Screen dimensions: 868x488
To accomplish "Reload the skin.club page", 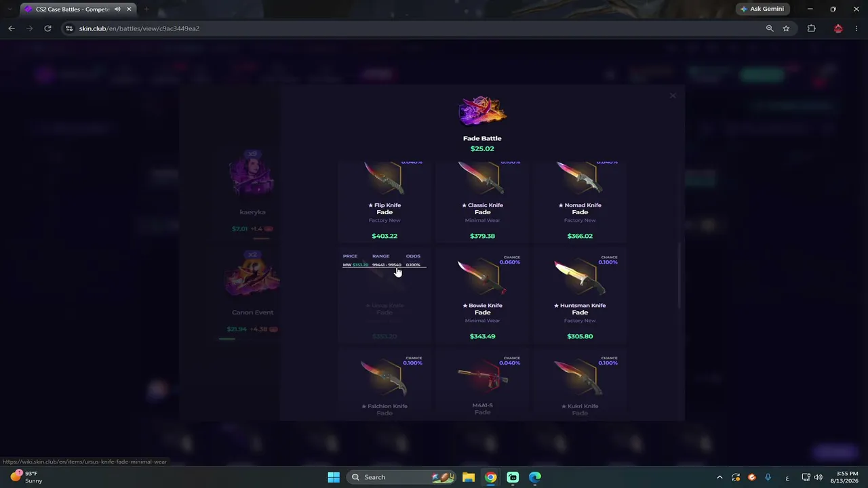I will point(47,28).
